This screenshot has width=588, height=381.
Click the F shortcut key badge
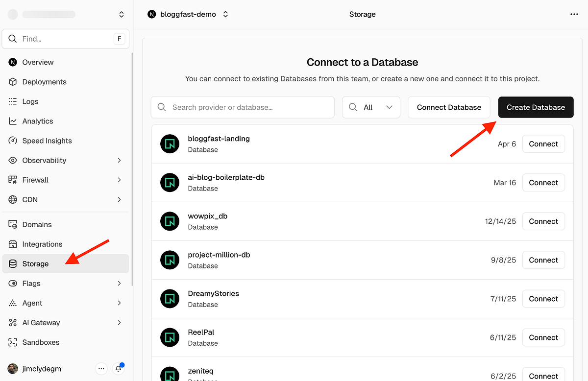[x=119, y=39]
